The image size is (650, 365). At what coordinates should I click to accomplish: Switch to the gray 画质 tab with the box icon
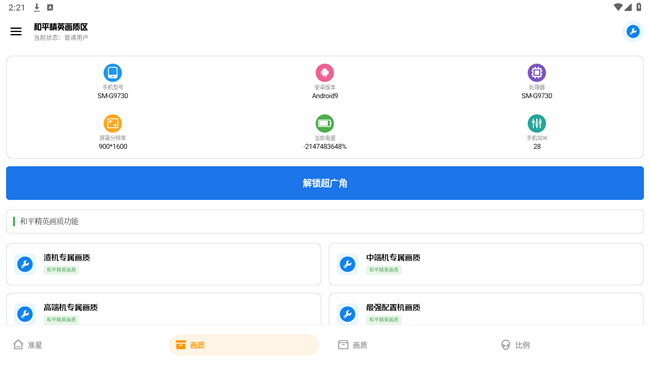coord(352,345)
